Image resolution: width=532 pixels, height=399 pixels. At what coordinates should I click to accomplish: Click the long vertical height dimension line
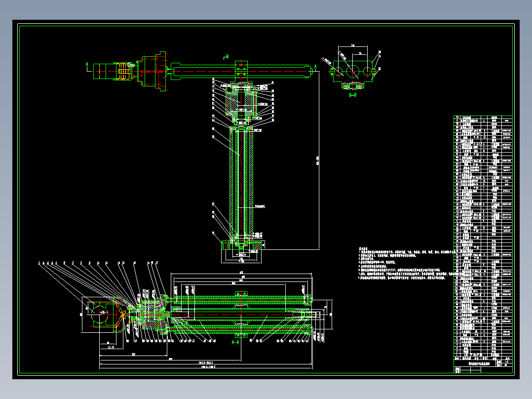(319, 160)
